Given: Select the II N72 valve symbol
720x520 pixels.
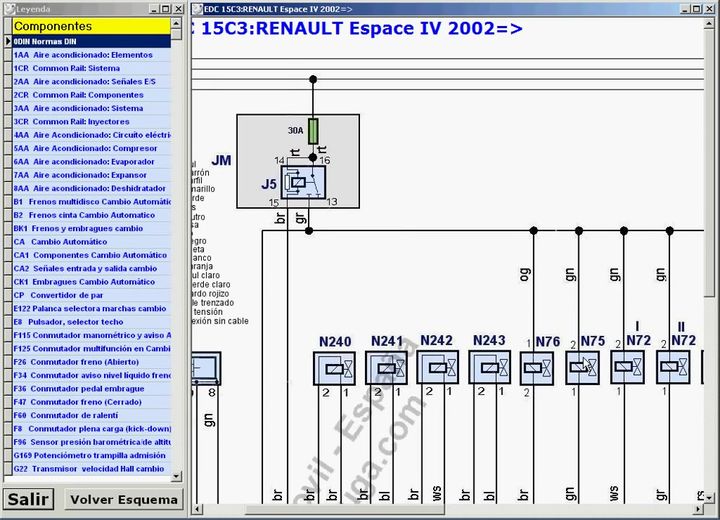Looking at the screenshot, I should point(673,367).
